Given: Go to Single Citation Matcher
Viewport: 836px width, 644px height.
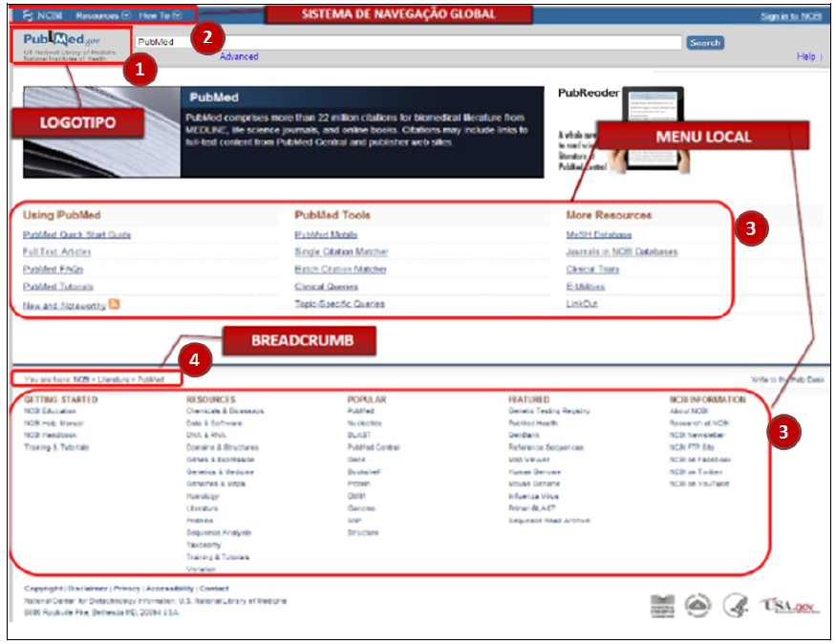Looking at the screenshot, I should (341, 252).
